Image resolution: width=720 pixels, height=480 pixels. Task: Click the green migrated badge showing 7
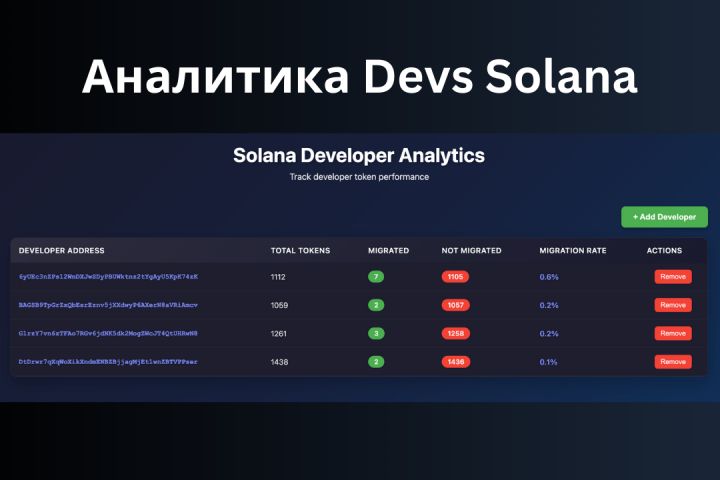point(376,277)
